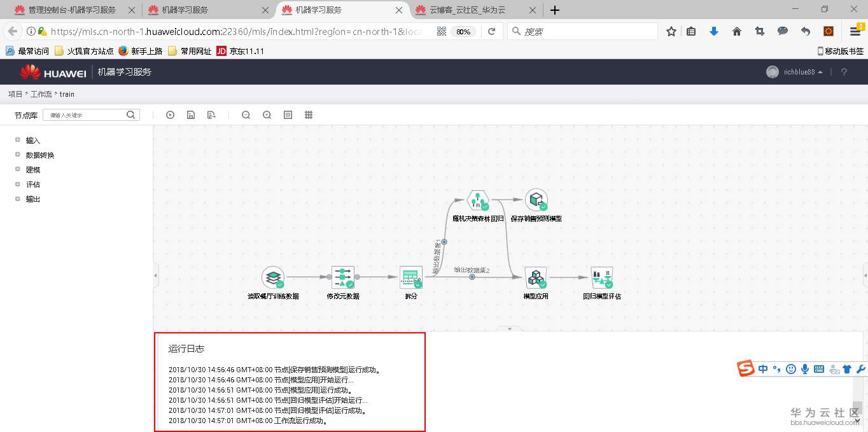Viewport: 868px width, 432px height.
Task: Select the 随机决策森林回归 node
Action: point(477,200)
